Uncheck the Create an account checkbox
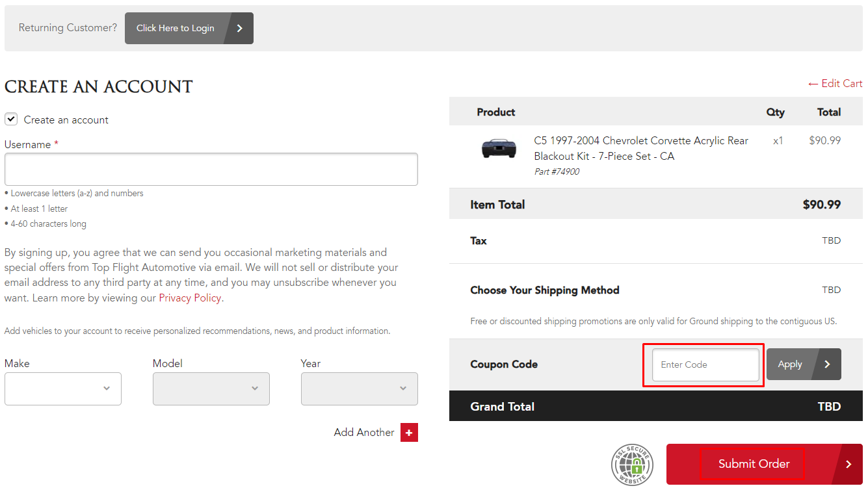Viewport: 868px width, 499px height. pyautogui.click(x=11, y=120)
